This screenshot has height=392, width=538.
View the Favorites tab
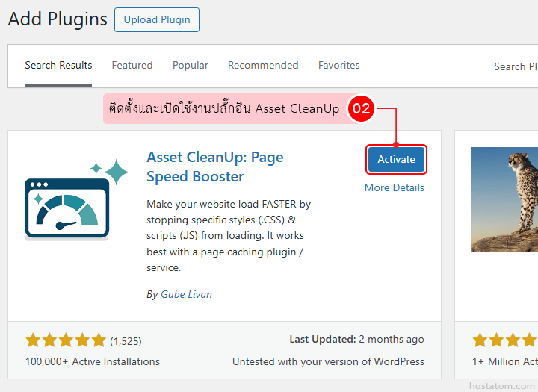coord(338,66)
